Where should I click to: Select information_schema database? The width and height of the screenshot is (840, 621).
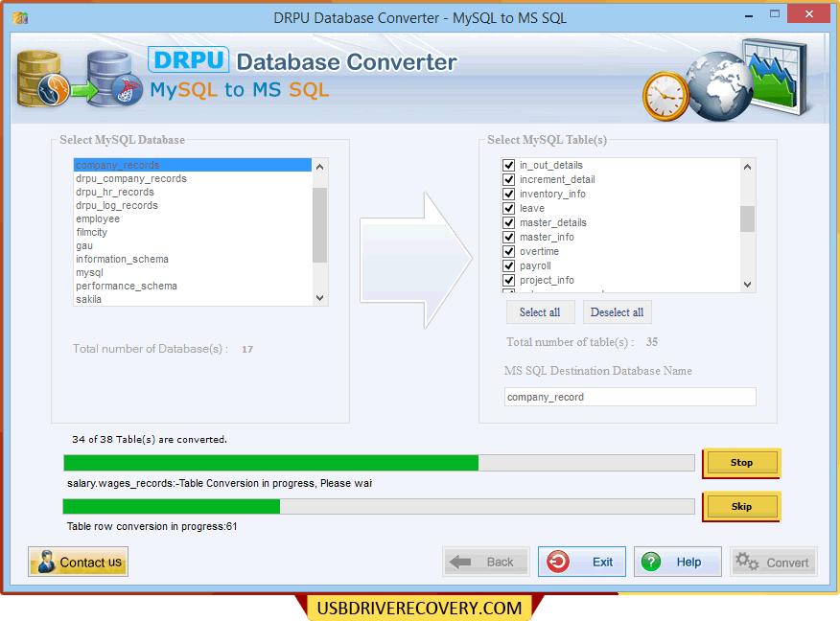pos(193,259)
